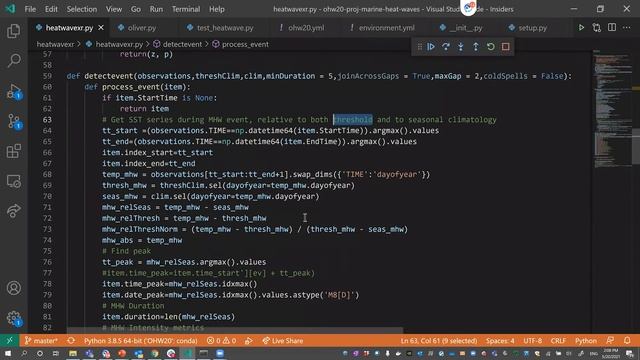Run Python file using editor play icon
The height and width of the screenshot is (360, 640).
(x=581, y=27)
